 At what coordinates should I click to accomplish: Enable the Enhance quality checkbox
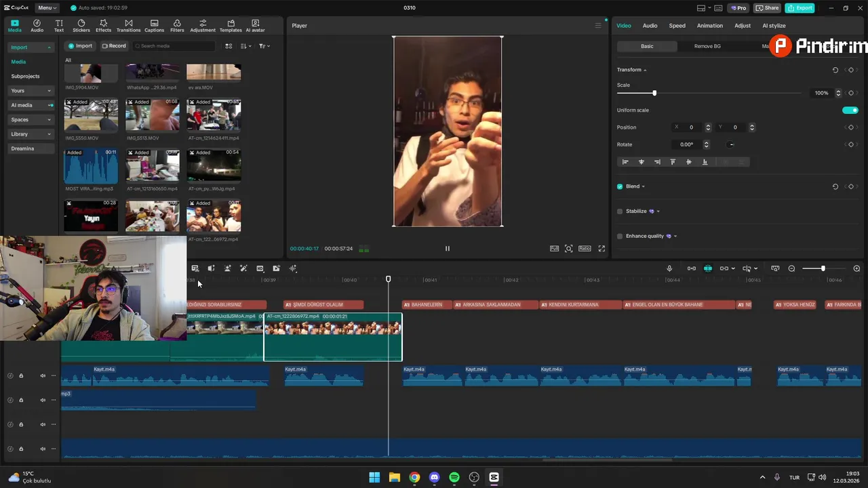click(620, 237)
